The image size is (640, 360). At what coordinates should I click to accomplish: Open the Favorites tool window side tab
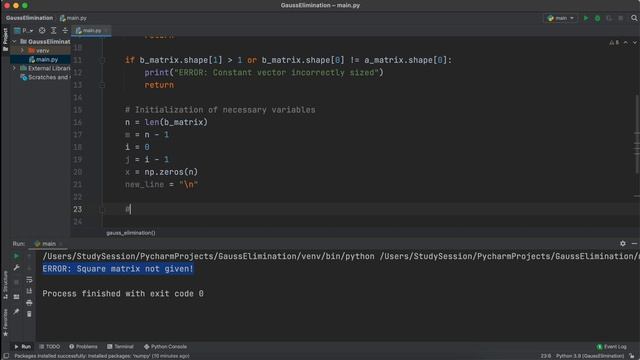pos(5,322)
